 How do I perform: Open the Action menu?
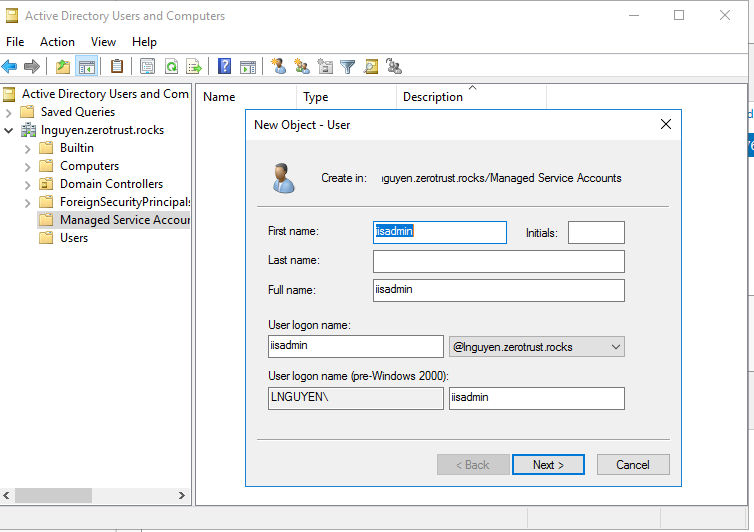(57, 42)
